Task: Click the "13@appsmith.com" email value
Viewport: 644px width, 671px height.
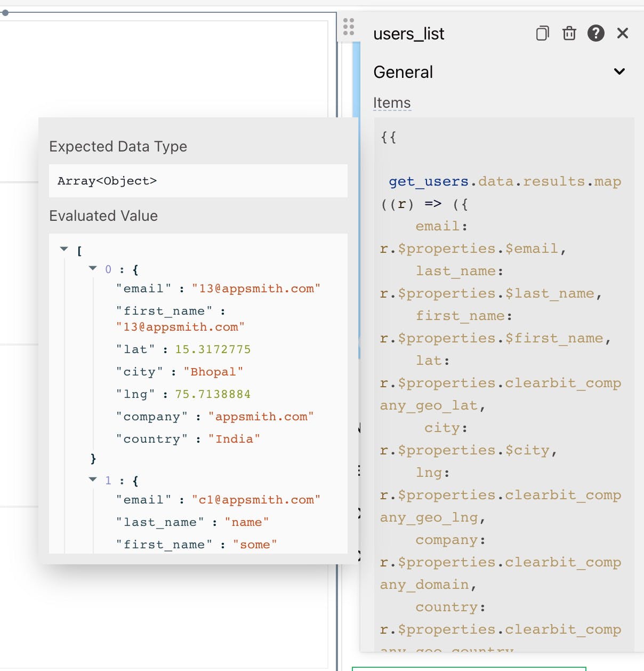Action: tap(256, 289)
